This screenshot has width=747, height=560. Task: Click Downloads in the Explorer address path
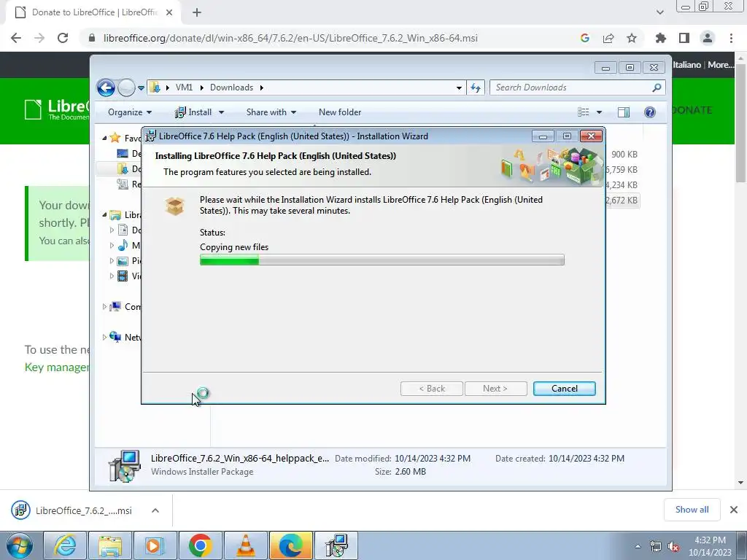[x=231, y=87]
